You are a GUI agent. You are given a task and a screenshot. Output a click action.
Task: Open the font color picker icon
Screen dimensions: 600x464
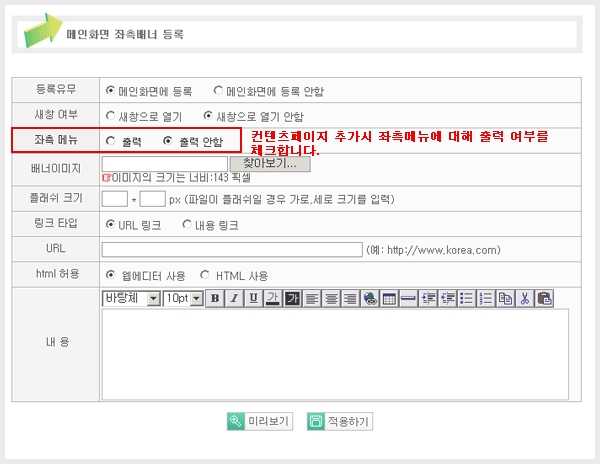pos(272,298)
